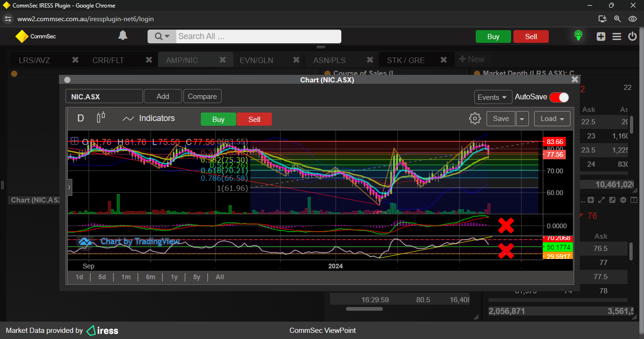This screenshot has width=644, height=339.
Task: Close the AMP/NIC workspace tab
Action: [x=223, y=60]
